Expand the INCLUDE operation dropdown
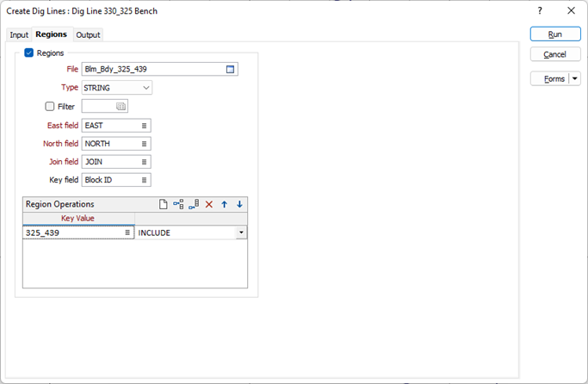Image resolution: width=588 pixels, height=384 pixels. coord(241,232)
